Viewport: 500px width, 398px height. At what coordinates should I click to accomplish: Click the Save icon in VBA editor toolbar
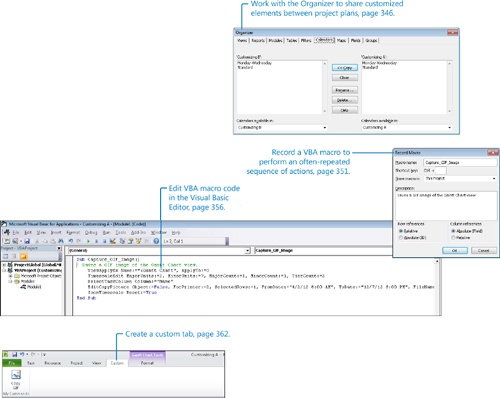pyautogui.click(x=27, y=241)
